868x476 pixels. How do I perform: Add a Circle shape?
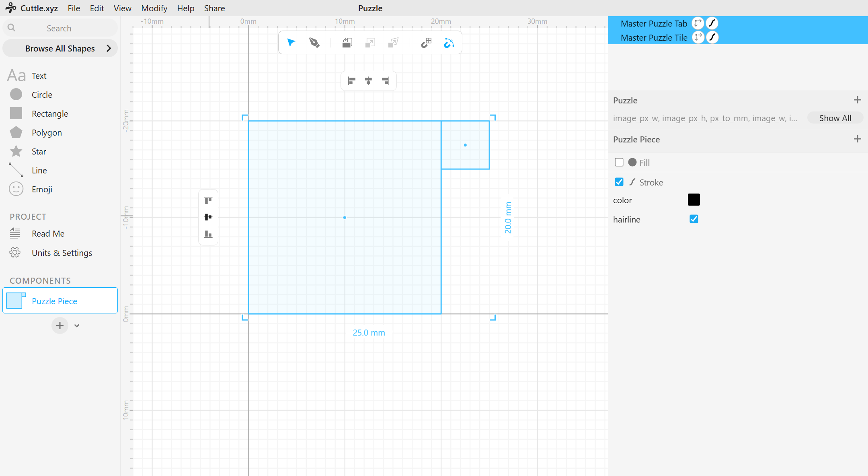pyautogui.click(x=42, y=95)
